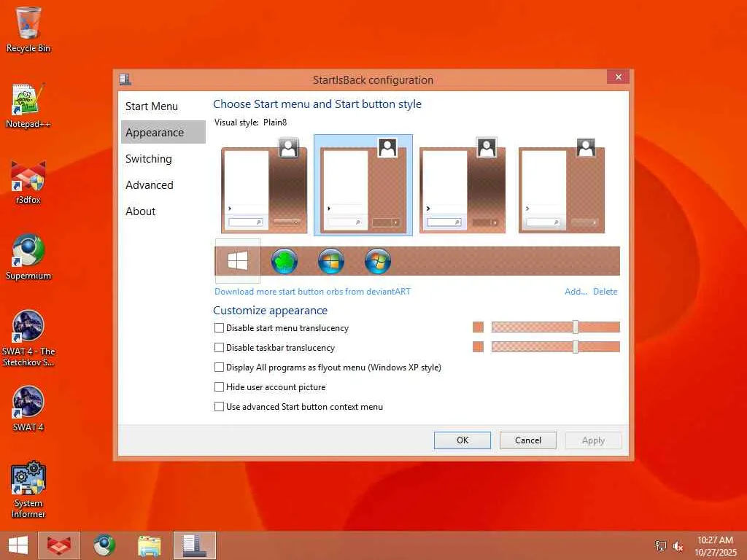
Task: Select the Notepad++ desktop shortcut
Action: [28, 106]
